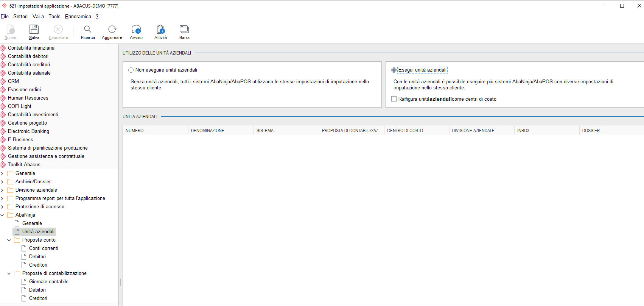Image resolution: width=644 pixels, height=306 pixels.
Task: Open the Settori menu
Action: click(20, 16)
